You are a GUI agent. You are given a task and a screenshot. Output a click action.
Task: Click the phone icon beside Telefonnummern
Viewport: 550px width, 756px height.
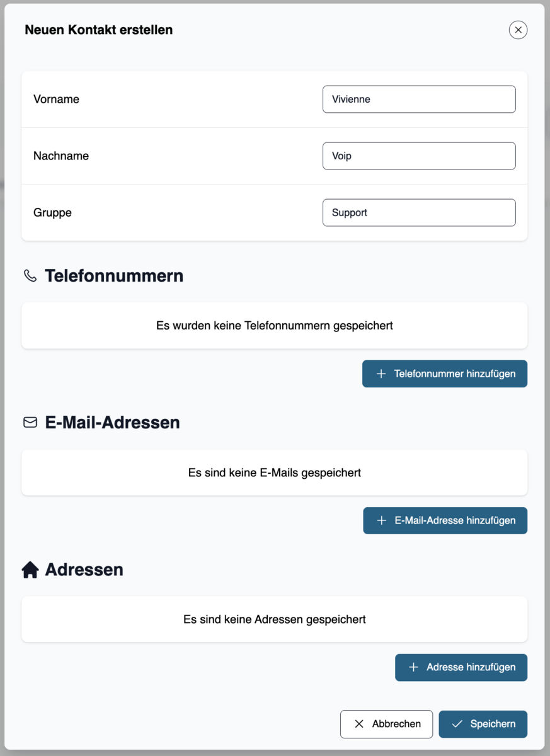click(30, 275)
